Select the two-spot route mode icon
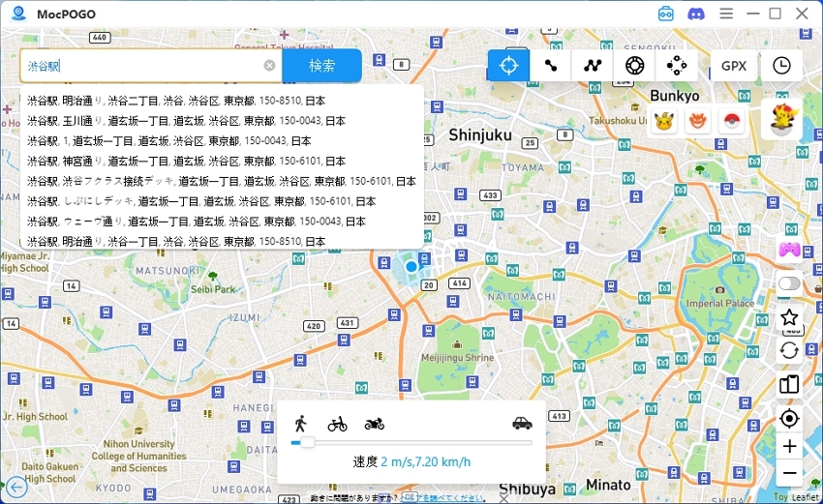This screenshot has height=504, width=823. [551, 66]
